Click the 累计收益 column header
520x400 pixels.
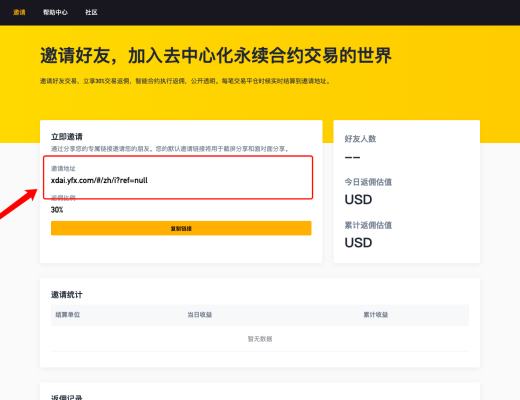[376, 315]
